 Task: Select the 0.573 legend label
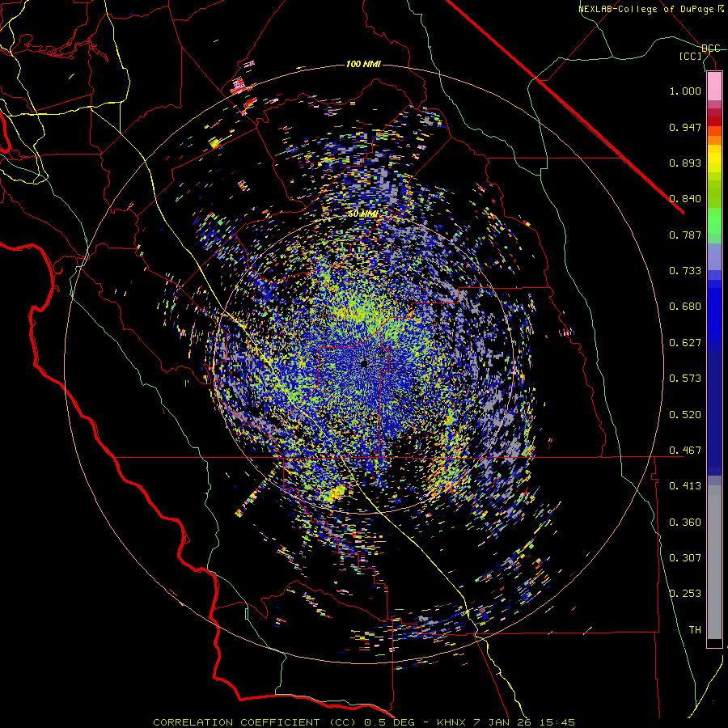click(x=685, y=379)
